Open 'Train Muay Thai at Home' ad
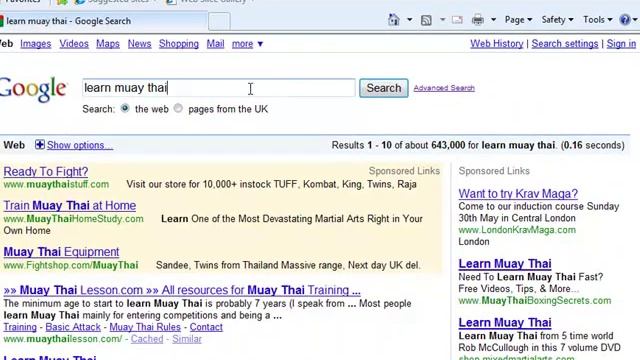 pos(70,205)
